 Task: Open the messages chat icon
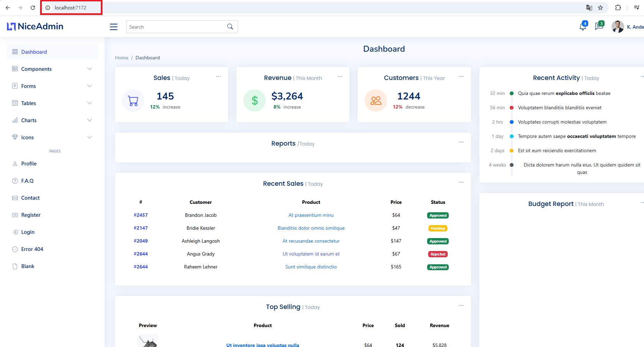pyautogui.click(x=599, y=27)
